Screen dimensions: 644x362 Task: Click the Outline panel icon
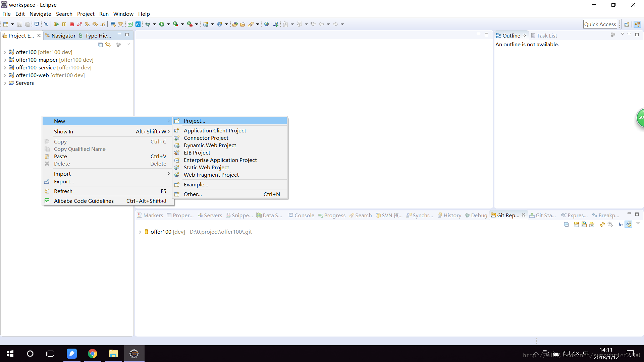tap(498, 35)
